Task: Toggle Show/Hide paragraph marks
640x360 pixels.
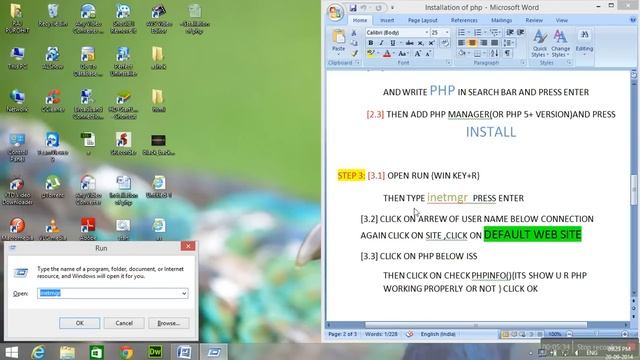Action: [x=507, y=53]
